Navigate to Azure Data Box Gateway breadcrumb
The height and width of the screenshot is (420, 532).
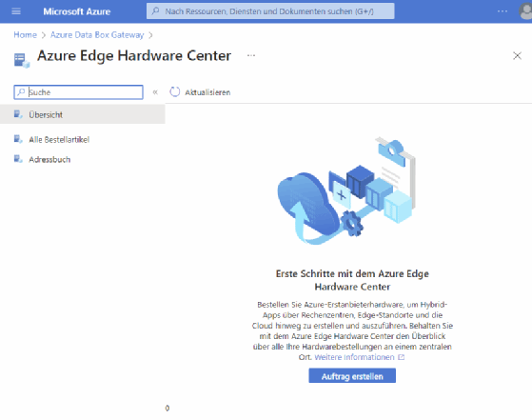coord(97,34)
